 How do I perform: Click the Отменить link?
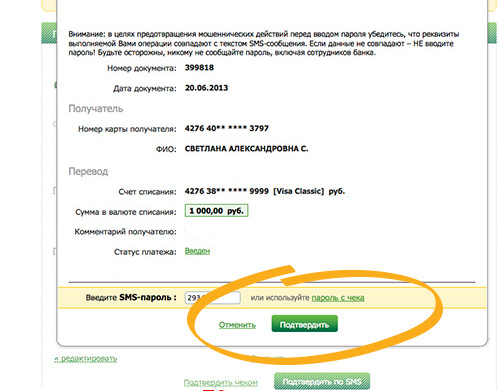[x=237, y=325]
